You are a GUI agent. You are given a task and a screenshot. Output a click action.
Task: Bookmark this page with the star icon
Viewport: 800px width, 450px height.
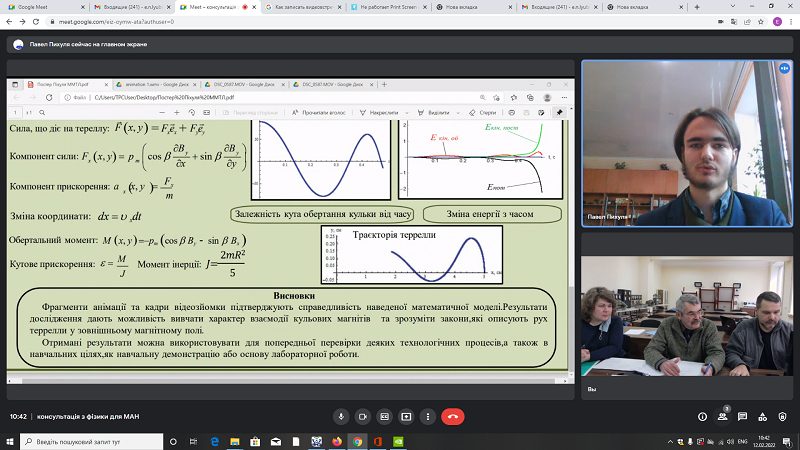click(x=761, y=22)
